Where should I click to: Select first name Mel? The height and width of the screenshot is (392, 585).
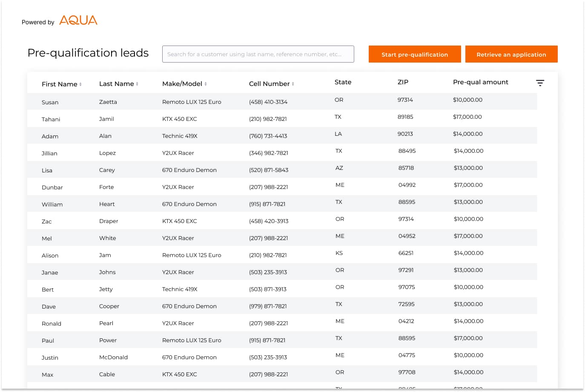tap(47, 238)
